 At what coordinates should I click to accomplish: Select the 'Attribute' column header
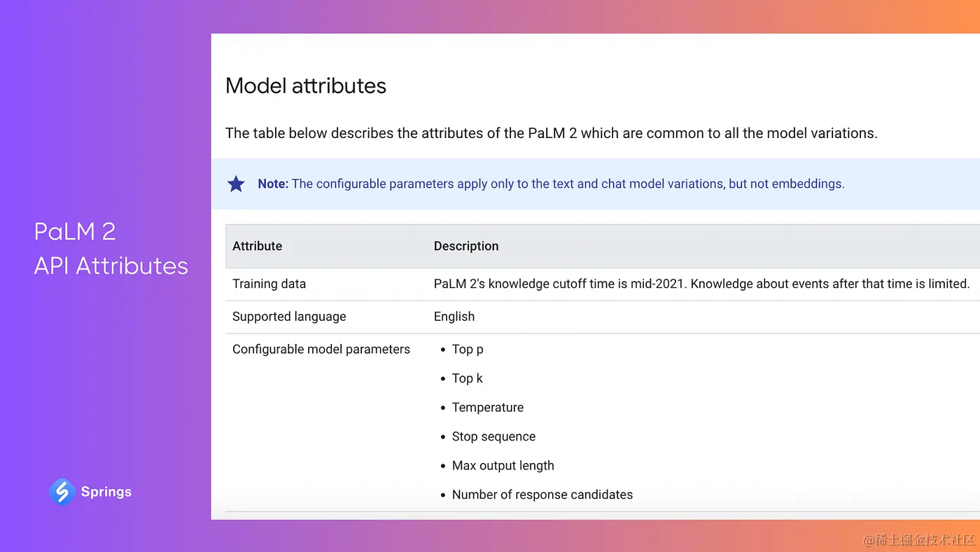point(257,246)
